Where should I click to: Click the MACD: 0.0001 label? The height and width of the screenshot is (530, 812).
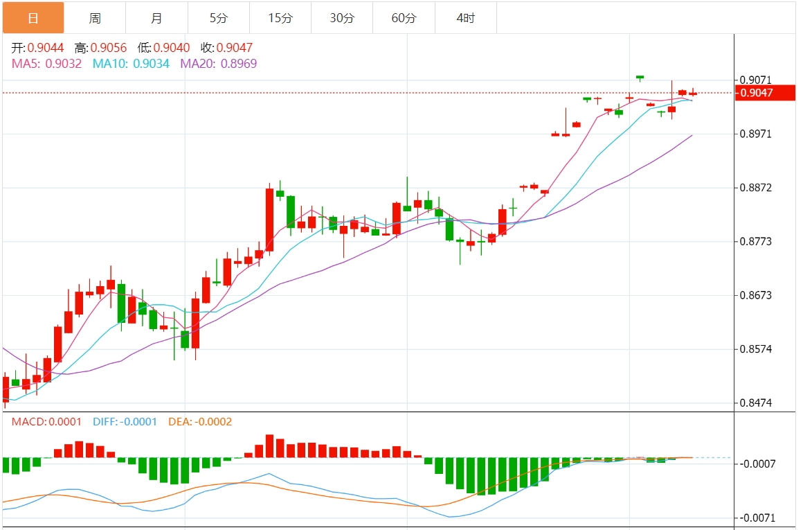(x=46, y=422)
